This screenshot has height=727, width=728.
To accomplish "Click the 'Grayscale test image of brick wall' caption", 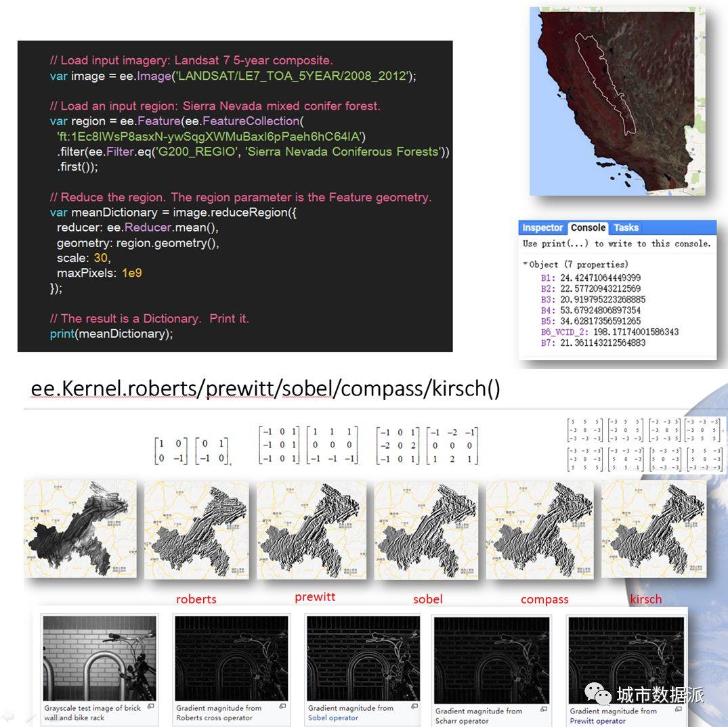I will click(92, 713).
